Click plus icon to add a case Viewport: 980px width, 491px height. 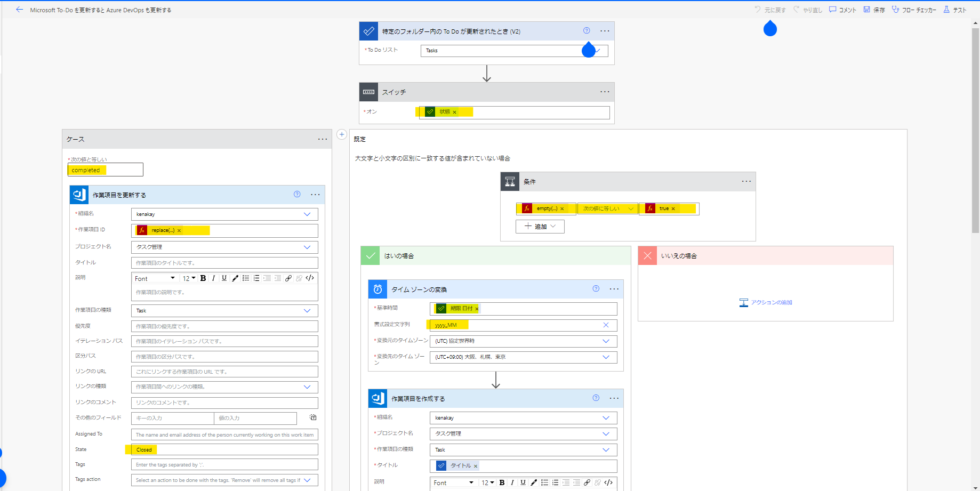pyautogui.click(x=342, y=134)
